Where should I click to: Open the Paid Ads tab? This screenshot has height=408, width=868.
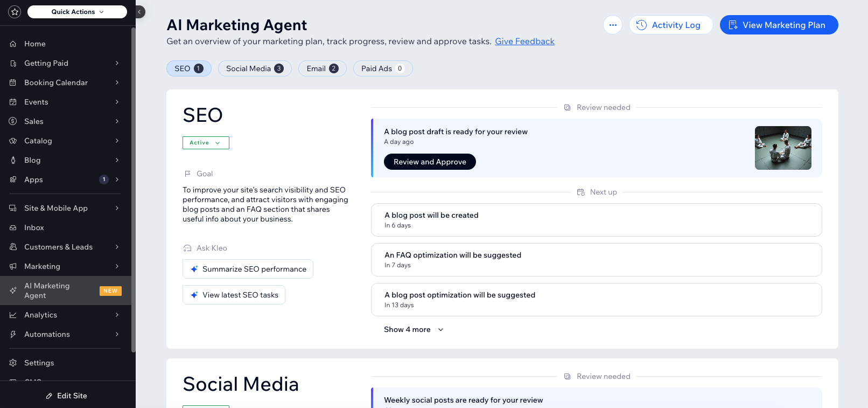[382, 68]
